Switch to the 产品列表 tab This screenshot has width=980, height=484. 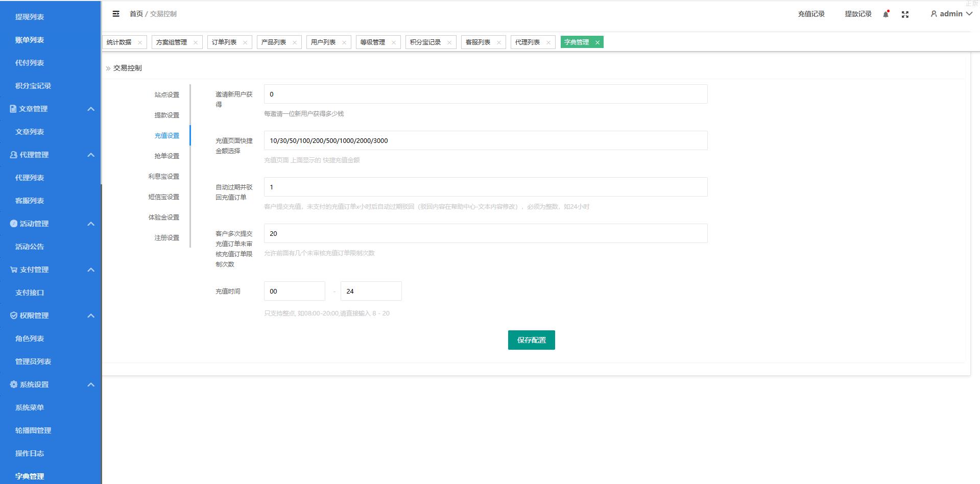[274, 42]
